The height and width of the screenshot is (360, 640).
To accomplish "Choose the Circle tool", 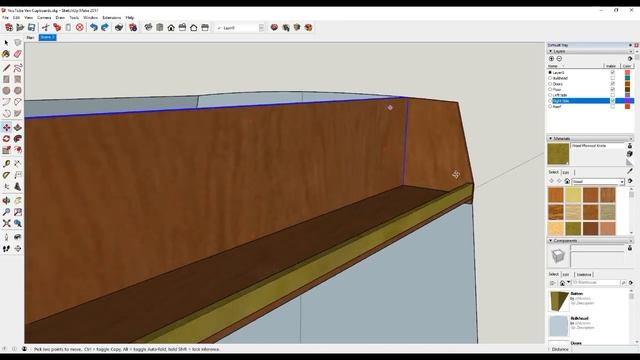I will (6, 91).
